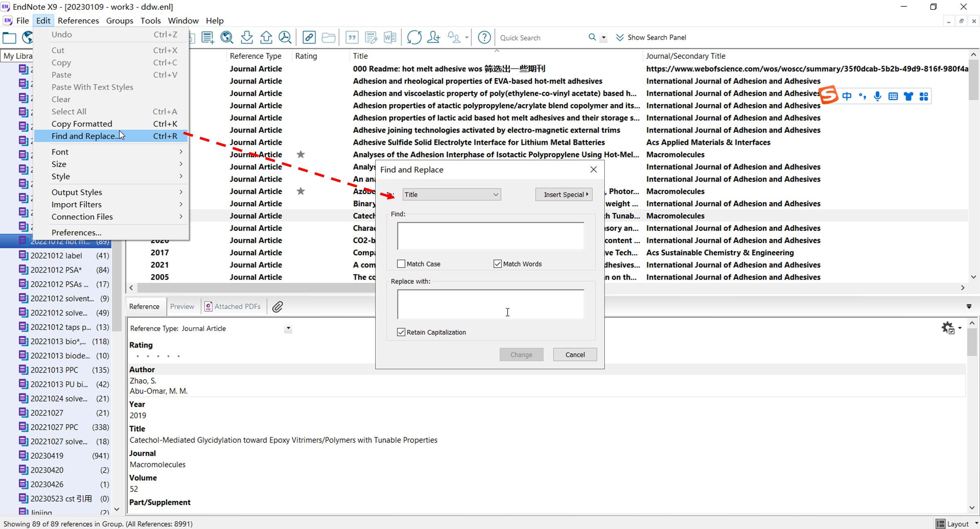Toggle Sogou Chinese/English 中 mode icon
The height and width of the screenshot is (529, 980).
pos(847,96)
